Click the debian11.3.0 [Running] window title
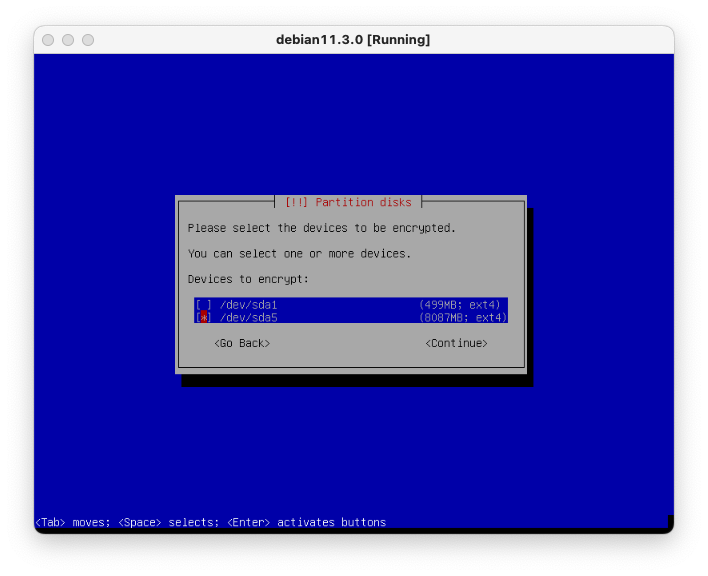Image resolution: width=708 pixels, height=576 pixels. (353, 40)
